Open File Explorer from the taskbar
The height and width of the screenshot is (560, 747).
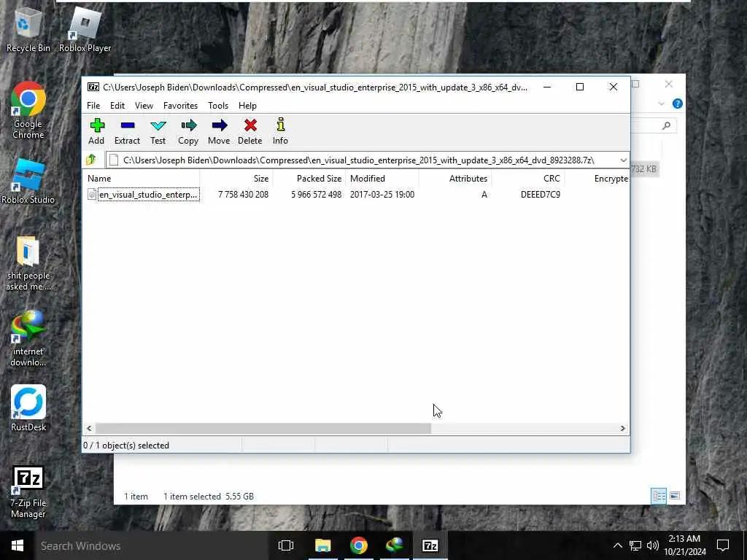tap(322, 545)
